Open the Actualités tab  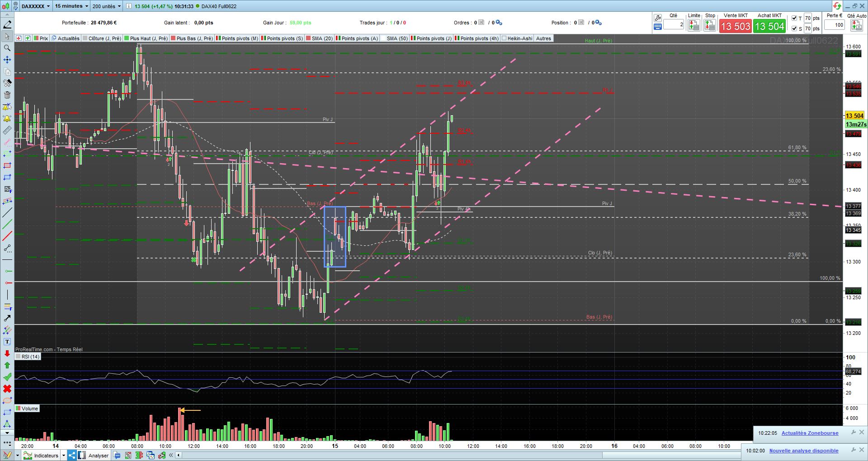coord(66,38)
